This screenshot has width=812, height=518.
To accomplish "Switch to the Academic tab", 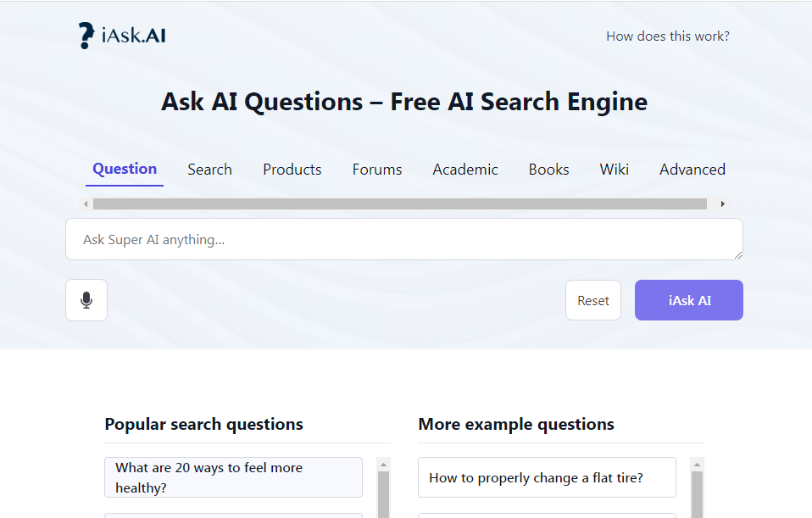I will 465,169.
